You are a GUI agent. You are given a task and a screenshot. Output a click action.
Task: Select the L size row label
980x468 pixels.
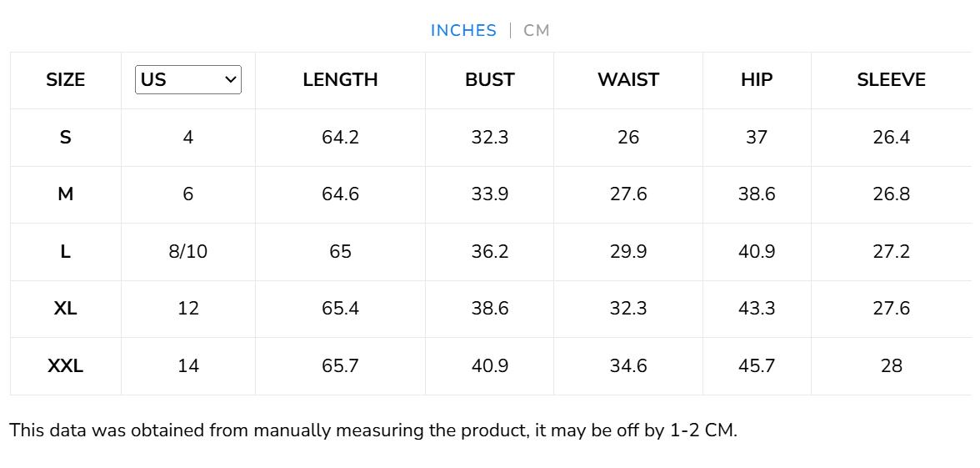[x=66, y=252]
